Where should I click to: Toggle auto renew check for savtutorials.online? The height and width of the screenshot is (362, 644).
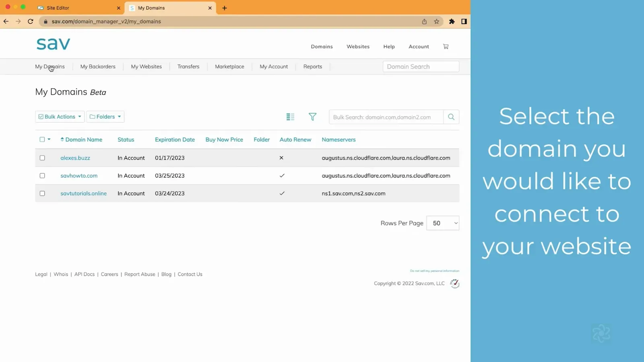[282, 193]
